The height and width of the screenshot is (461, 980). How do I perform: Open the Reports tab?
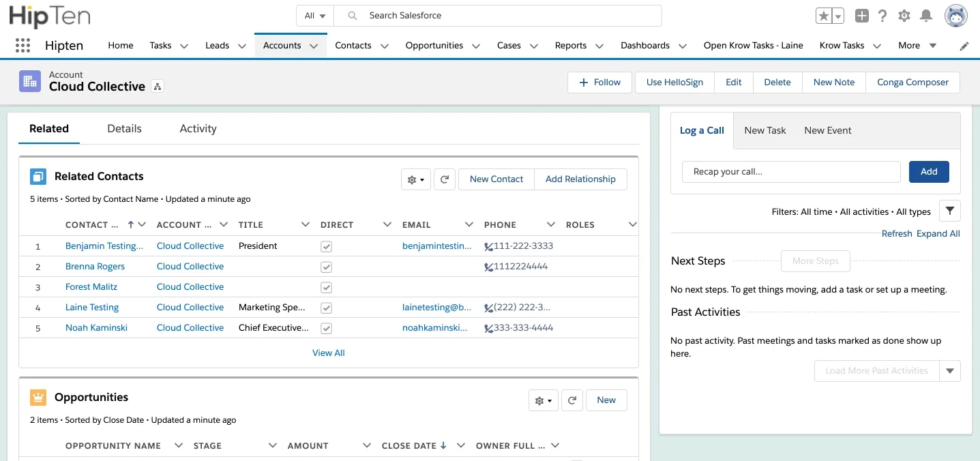coord(571,46)
